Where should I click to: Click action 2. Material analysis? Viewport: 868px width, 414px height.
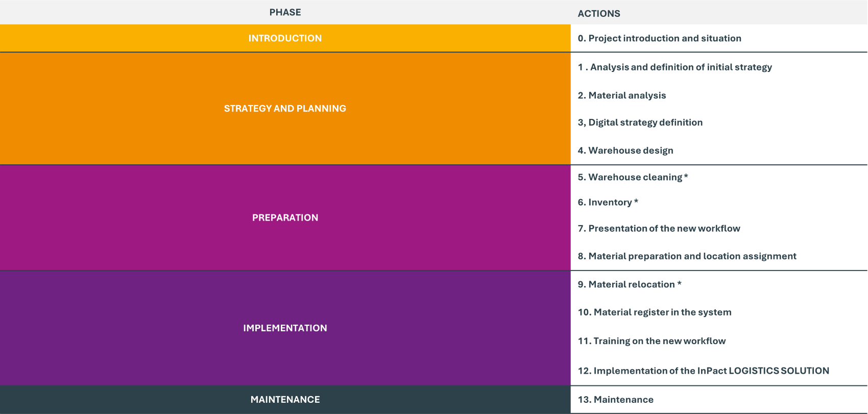pos(622,95)
